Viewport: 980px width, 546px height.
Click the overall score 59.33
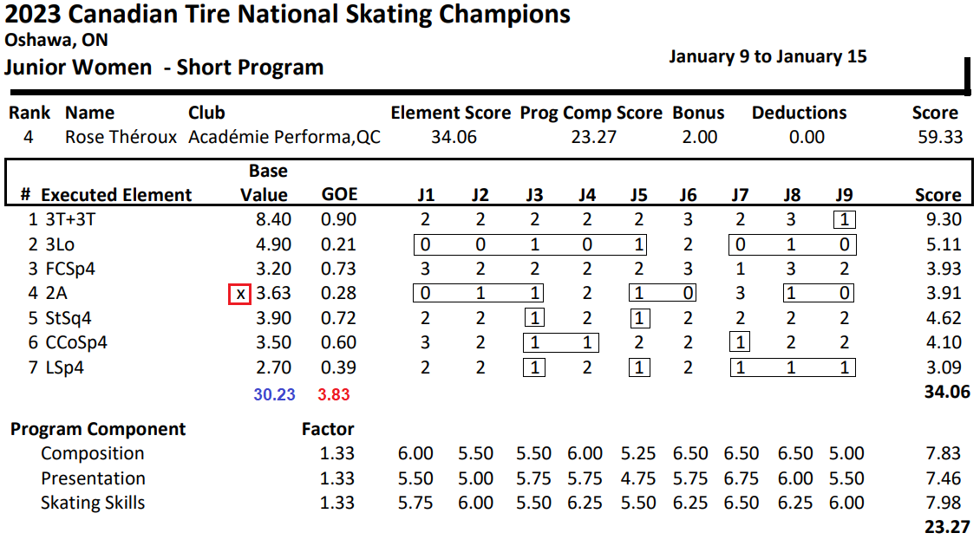coord(937,137)
